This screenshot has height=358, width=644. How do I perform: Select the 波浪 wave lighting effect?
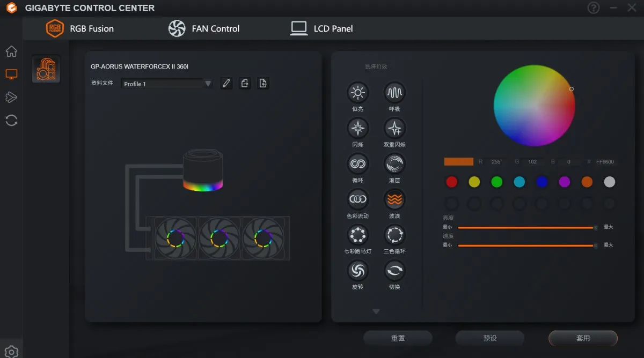[x=394, y=199]
